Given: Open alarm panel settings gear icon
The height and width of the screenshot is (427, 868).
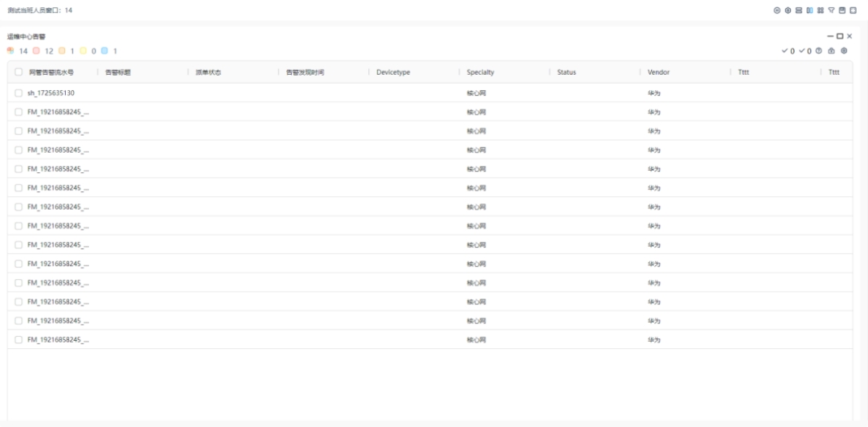Looking at the screenshot, I should (x=844, y=51).
